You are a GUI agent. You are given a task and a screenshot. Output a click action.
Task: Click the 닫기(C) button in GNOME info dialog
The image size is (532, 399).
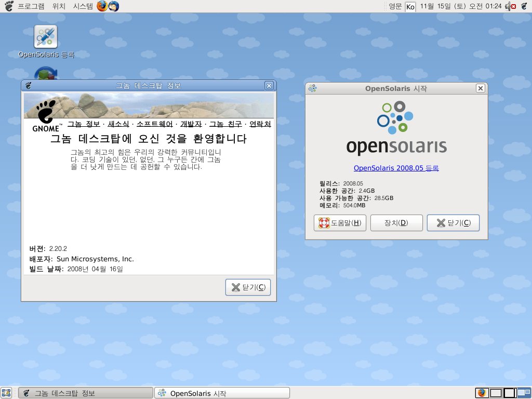248,287
